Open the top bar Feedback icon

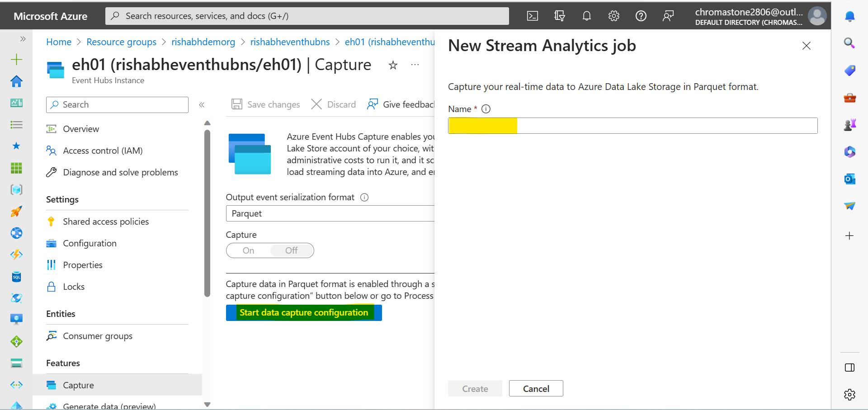click(x=668, y=16)
